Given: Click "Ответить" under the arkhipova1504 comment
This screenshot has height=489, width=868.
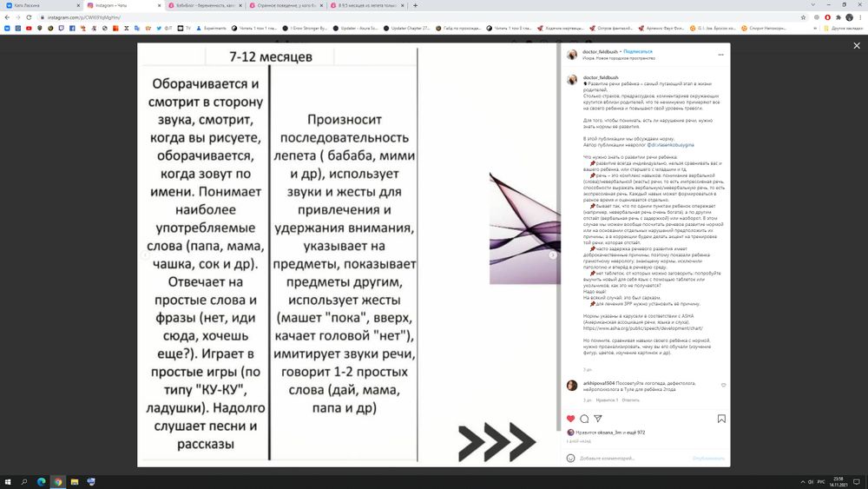Looking at the screenshot, I should pos(630,400).
